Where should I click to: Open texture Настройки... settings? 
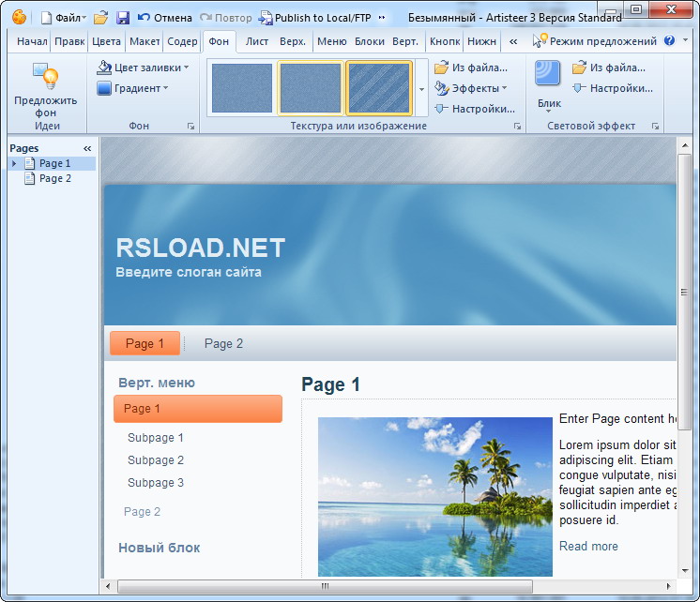475,109
